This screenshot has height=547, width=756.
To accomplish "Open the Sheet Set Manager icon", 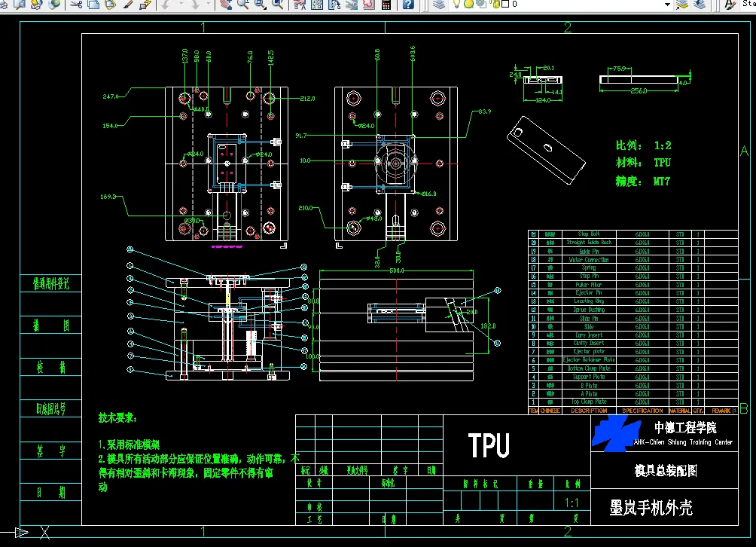I will (352, 5).
